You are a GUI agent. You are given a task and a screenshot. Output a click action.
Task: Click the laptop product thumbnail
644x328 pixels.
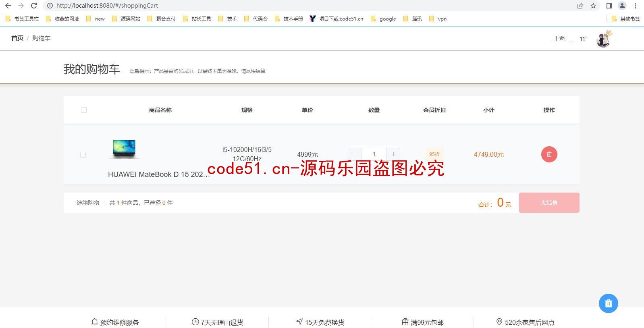click(x=124, y=149)
